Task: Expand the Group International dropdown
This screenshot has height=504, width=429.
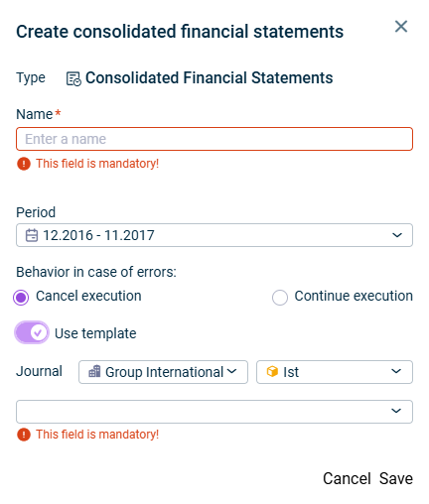Action: tap(163, 372)
